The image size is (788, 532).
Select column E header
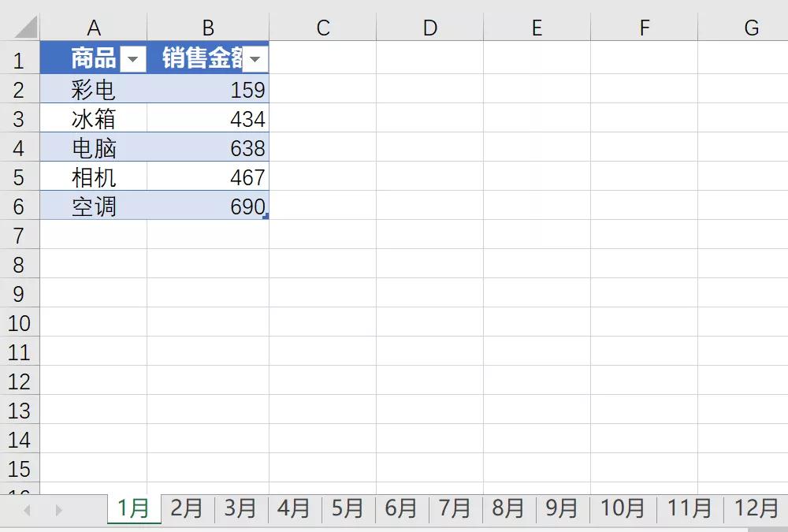(x=537, y=28)
